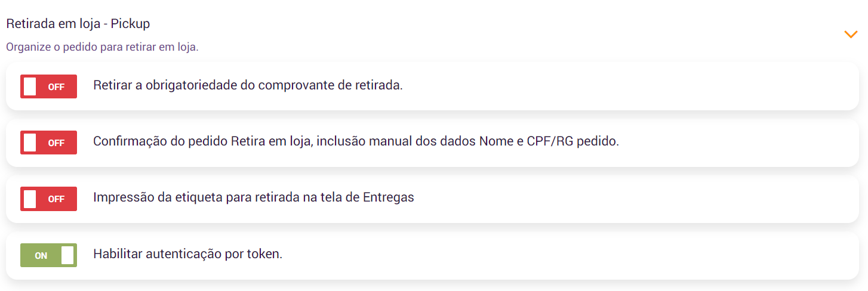Screen dimensions: 868x291
Task: Click OFF text on the Confirmação do pedido toggle
Action: point(56,143)
